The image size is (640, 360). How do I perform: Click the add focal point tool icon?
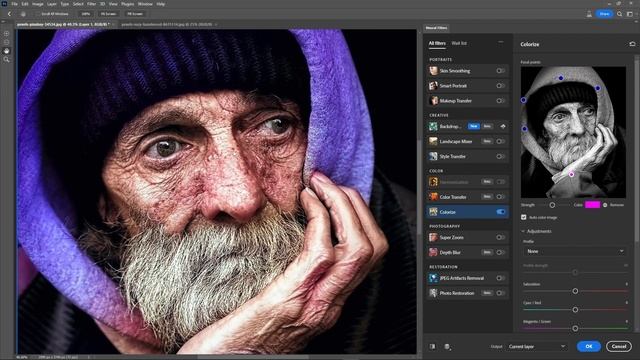pyautogui.click(x=6, y=34)
